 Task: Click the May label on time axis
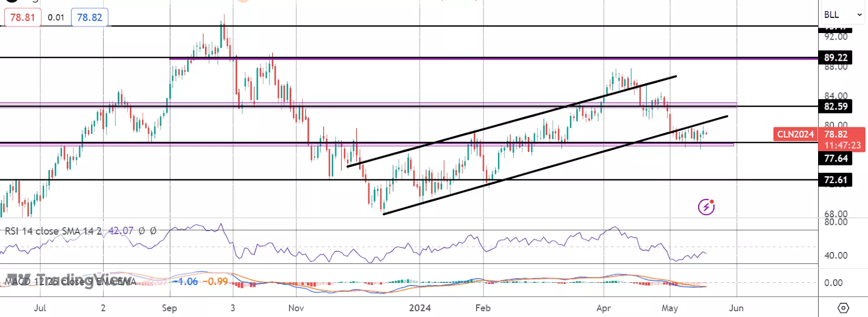point(669,308)
